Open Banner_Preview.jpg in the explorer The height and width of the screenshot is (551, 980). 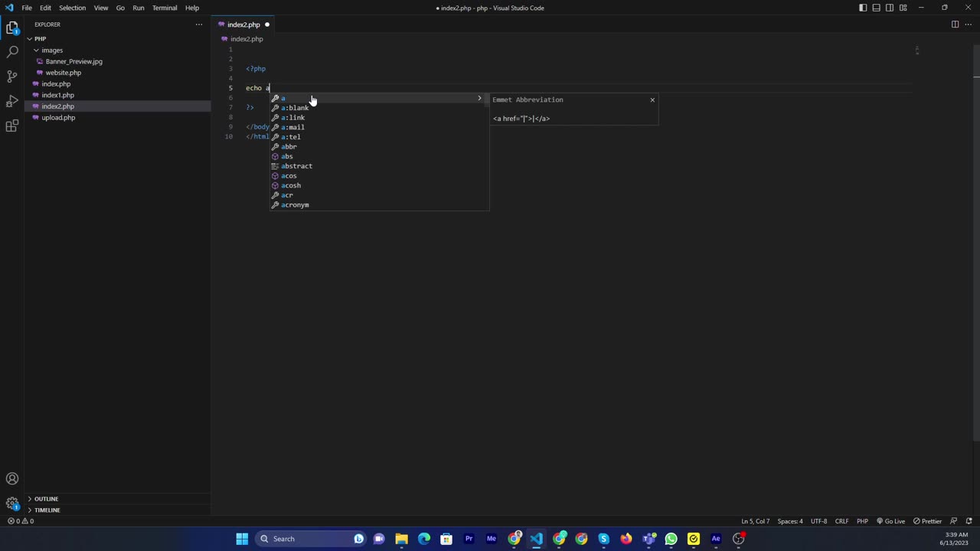pos(73,61)
